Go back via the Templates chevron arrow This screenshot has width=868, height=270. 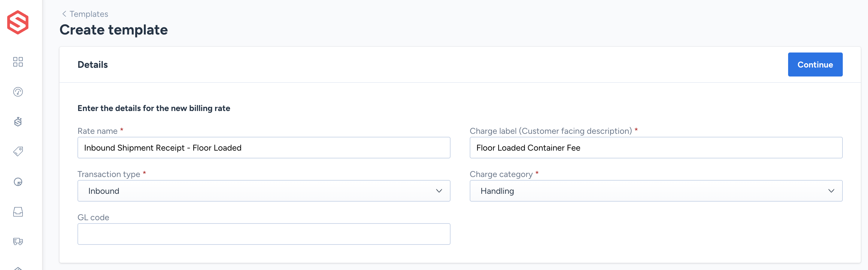click(x=64, y=14)
